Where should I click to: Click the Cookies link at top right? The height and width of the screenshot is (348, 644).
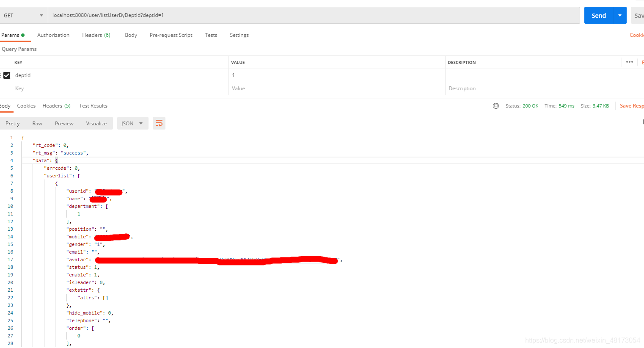pos(637,35)
